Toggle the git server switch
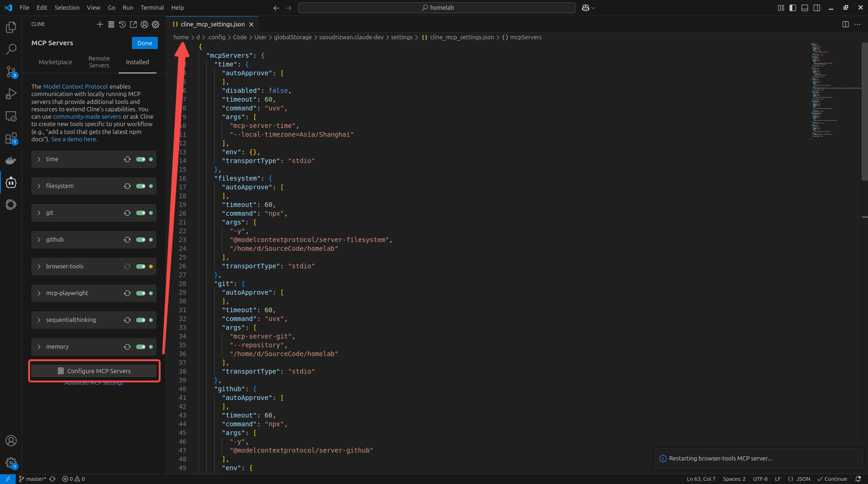 (x=141, y=213)
